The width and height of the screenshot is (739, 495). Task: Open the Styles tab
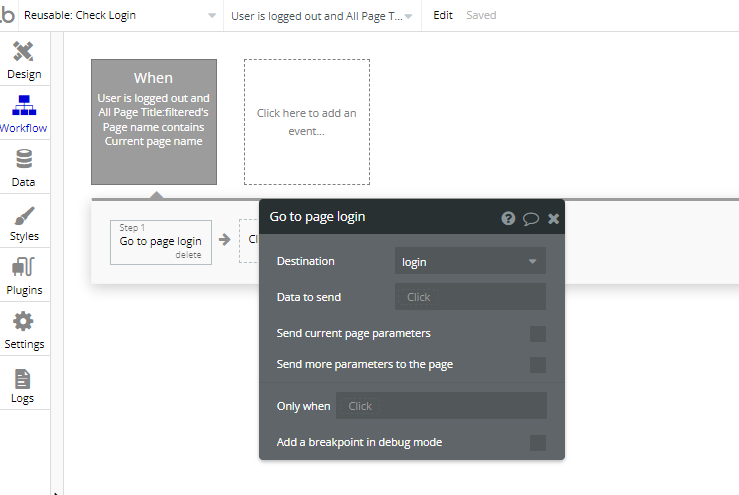[24, 222]
